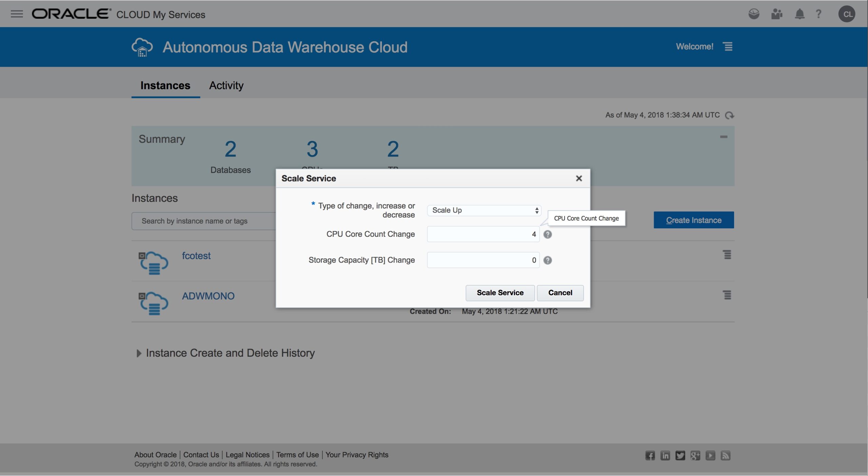This screenshot has height=476, width=868.
Task: Switch to the Activity tab
Action: tap(226, 85)
